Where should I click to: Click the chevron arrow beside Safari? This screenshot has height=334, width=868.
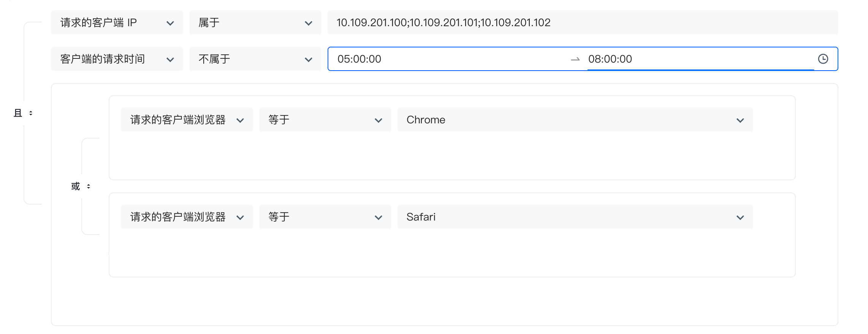[x=740, y=217]
